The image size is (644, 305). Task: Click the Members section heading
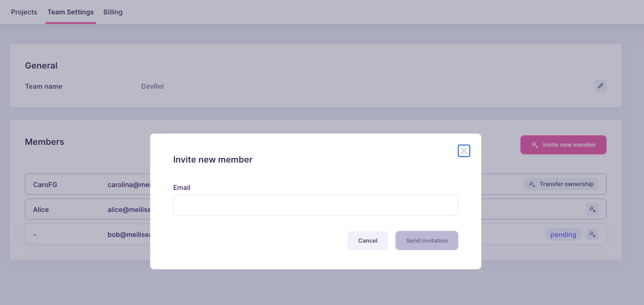click(x=45, y=142)
